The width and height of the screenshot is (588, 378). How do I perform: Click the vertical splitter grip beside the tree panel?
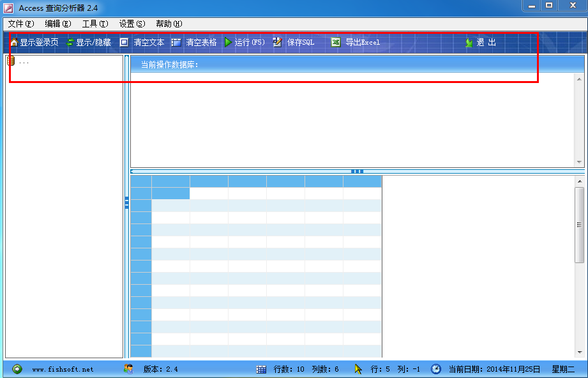coord(127,203)
